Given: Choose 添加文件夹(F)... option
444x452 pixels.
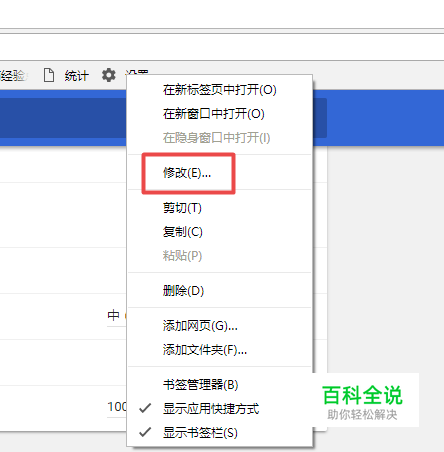Looking at the screenshot, I should pyautogui.click(x=220, y=350).
